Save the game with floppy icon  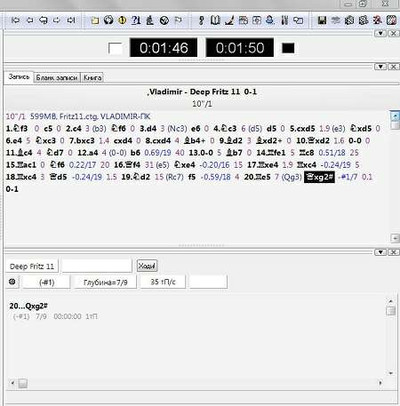322,21
